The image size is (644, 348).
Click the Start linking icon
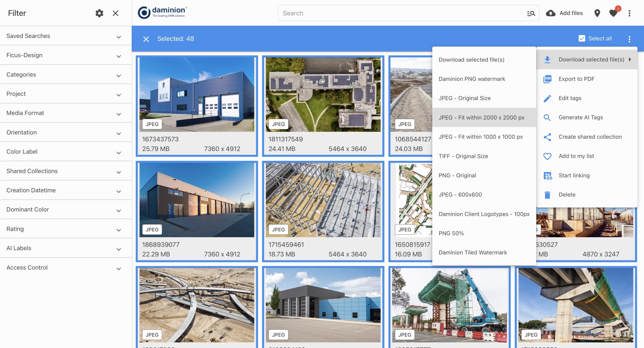tap(547, 175)
